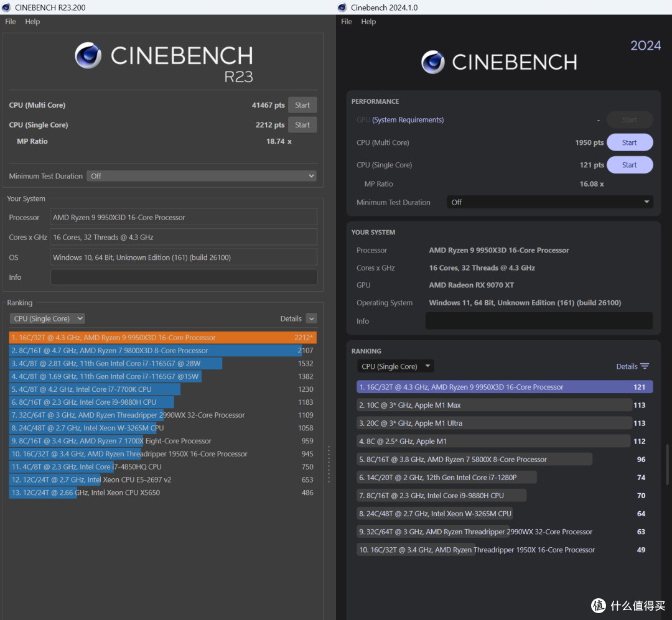Select 2024 ranking row Xeon W-3265M
Screen dimensions: 672x620
click(505, 513)
